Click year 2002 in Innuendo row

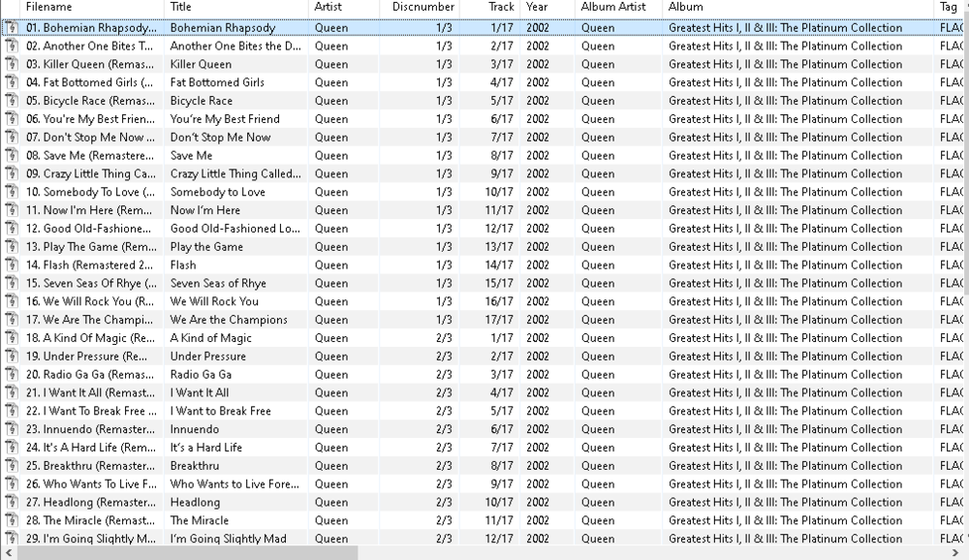coord(538,429)
